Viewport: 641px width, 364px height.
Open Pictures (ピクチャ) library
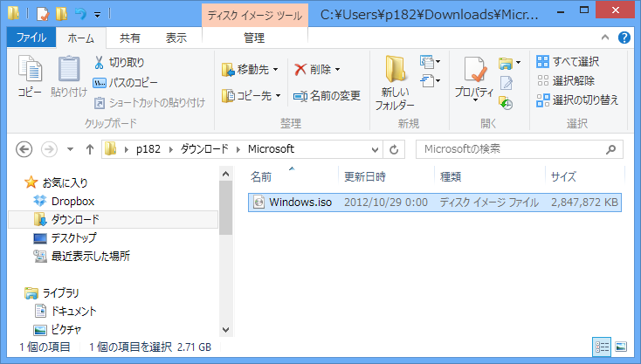click(58, 330)
